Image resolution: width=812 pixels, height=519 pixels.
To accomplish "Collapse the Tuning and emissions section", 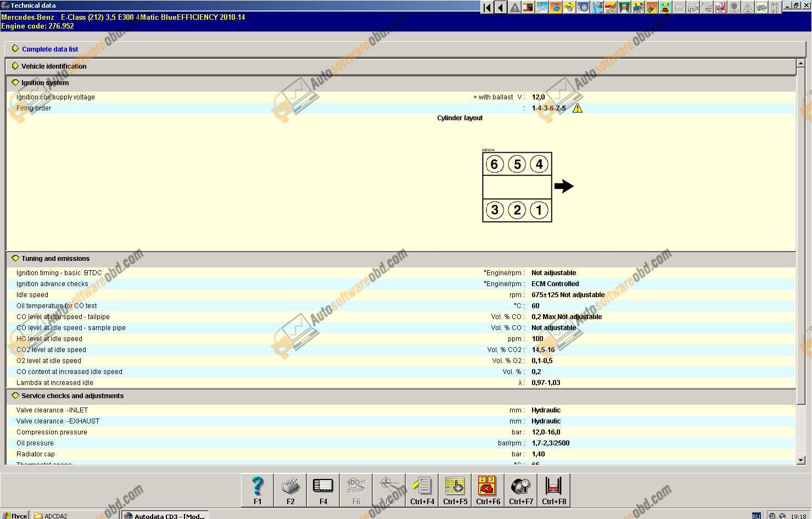I will click(x=15, y=258).
